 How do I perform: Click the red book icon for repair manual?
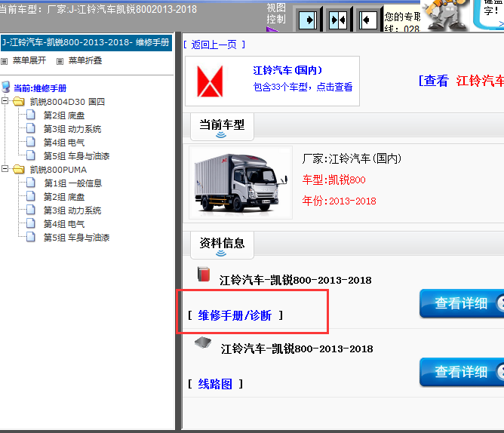click(204, 274)
